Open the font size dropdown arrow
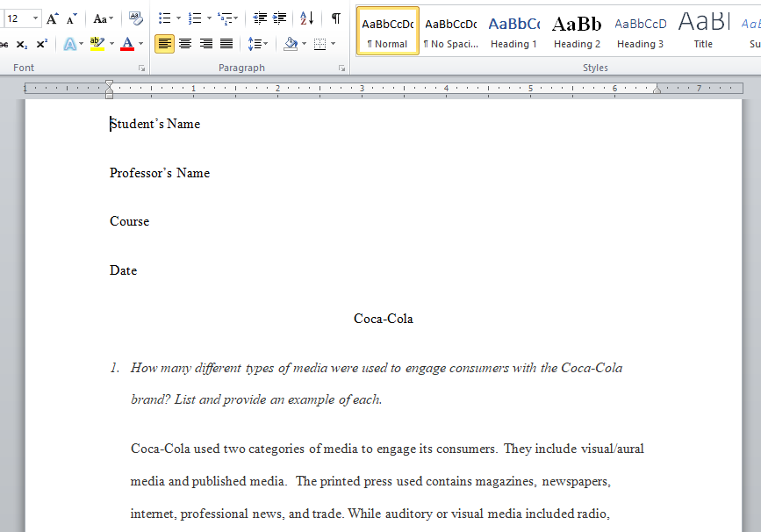 tap(35, 19)
